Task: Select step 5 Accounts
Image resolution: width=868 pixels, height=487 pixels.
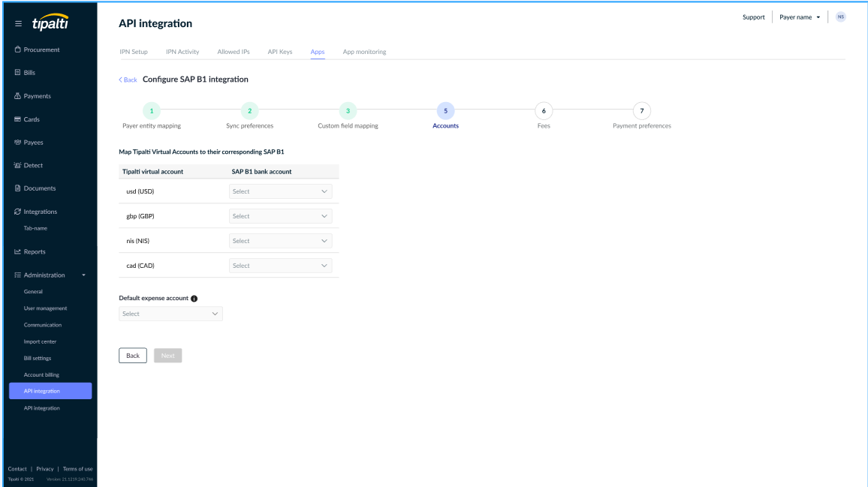Action: (x=445, y=111)
